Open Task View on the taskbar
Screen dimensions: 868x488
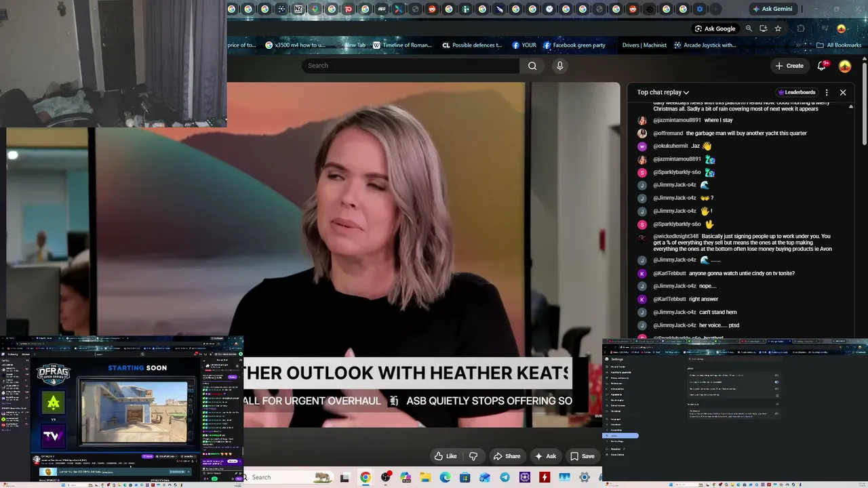[344, 477]
